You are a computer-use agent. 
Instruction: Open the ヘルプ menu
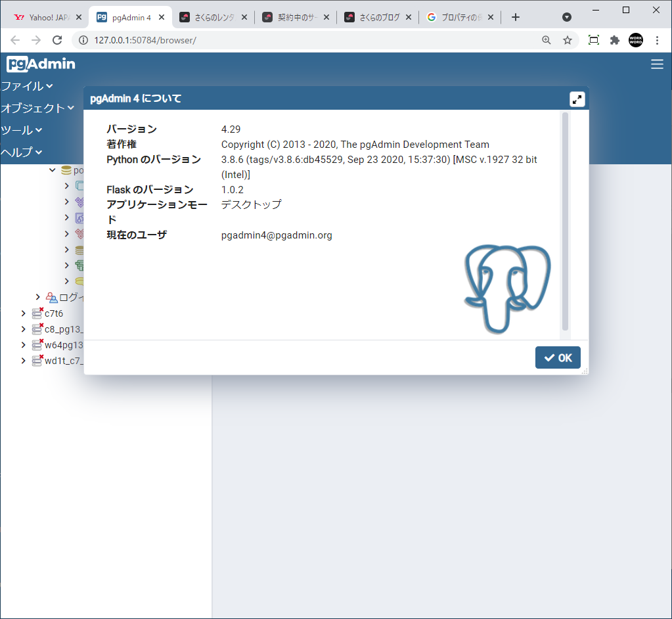(22, 152)
